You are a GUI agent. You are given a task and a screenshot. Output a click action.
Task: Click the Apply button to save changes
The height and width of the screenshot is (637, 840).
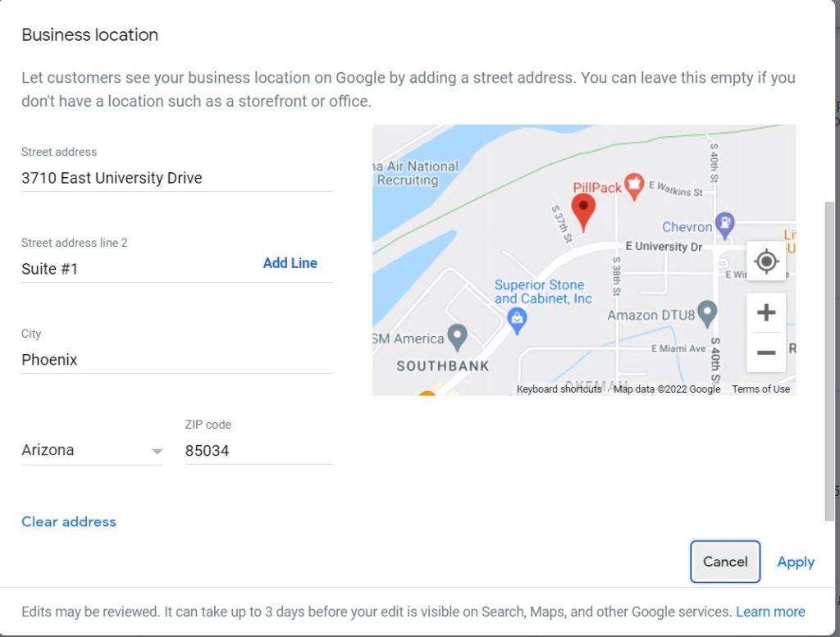click(795, 562)
